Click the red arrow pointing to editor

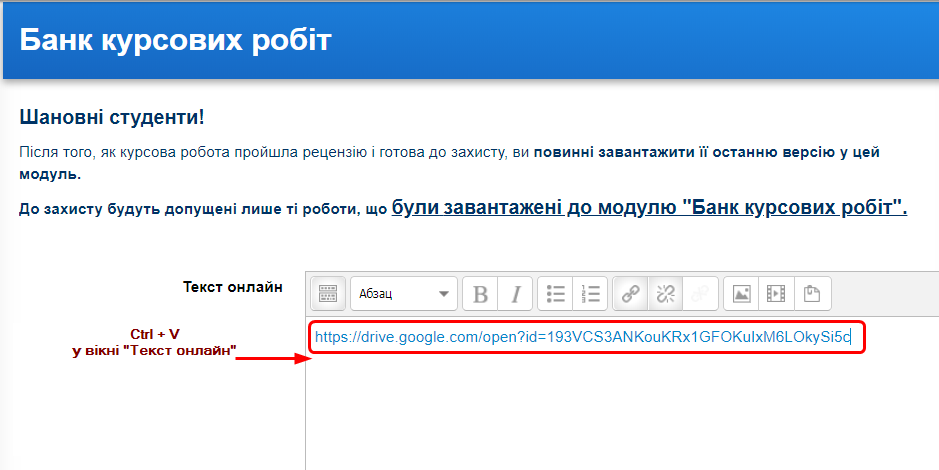tap(268, 357)
